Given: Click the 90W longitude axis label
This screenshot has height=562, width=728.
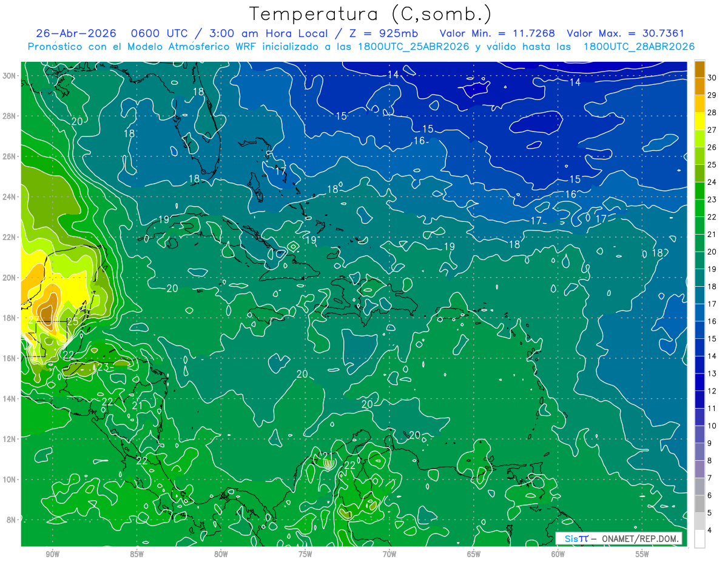Looking at the screenshot, I should [x=52, y=554].
